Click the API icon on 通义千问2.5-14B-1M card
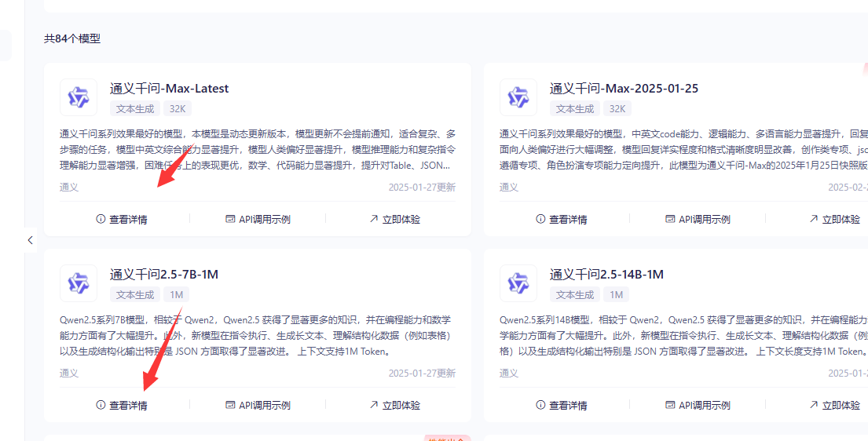Screen dimensions: 868x441 click(x=670, y=405)
